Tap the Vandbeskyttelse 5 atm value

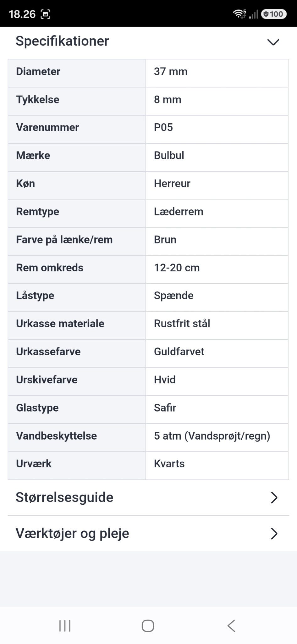212,436
